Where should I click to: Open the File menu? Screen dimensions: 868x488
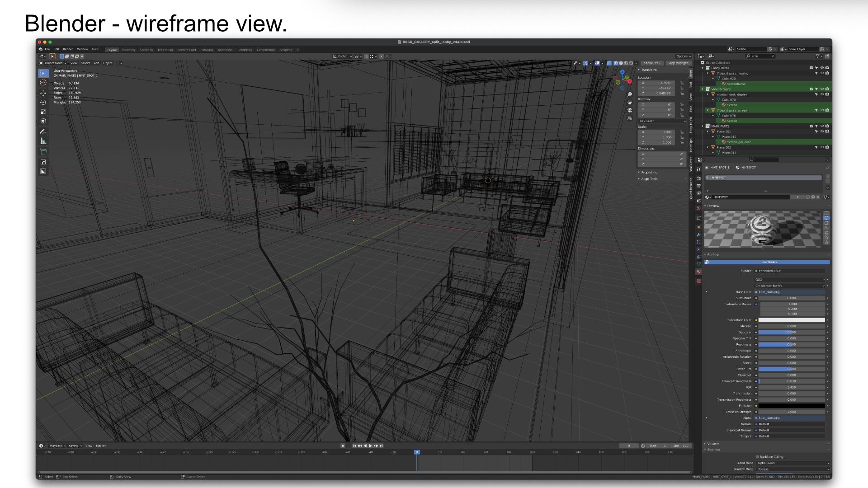47,49
